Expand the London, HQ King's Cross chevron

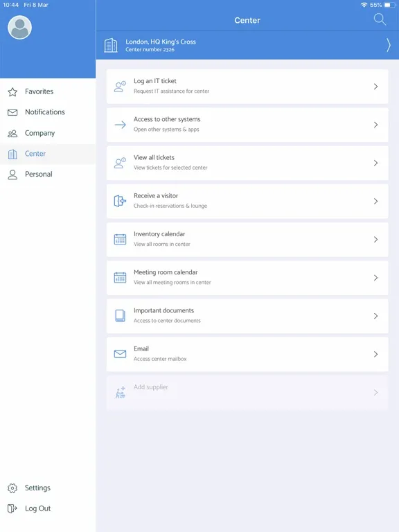point(389,45)
